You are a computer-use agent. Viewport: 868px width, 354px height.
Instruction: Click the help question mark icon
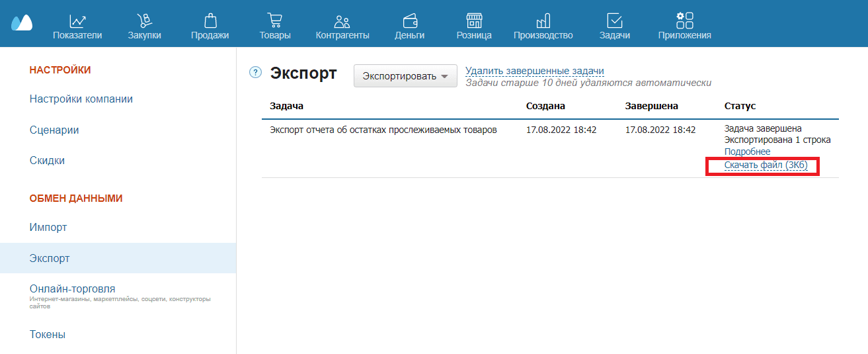pos(255,73)
